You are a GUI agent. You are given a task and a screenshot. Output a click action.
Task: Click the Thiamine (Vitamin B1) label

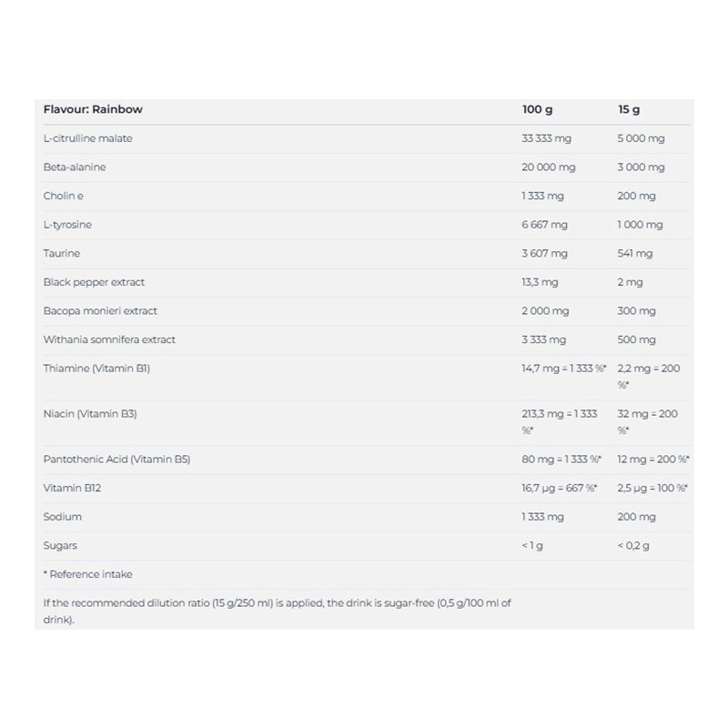pyautogui.click(x=96, y=369)
